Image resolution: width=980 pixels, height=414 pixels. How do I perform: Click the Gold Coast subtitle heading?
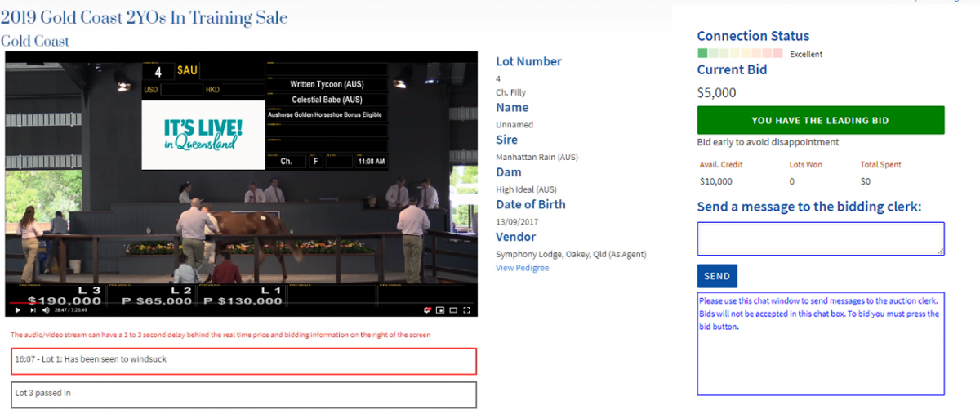[x=35, y=41]
